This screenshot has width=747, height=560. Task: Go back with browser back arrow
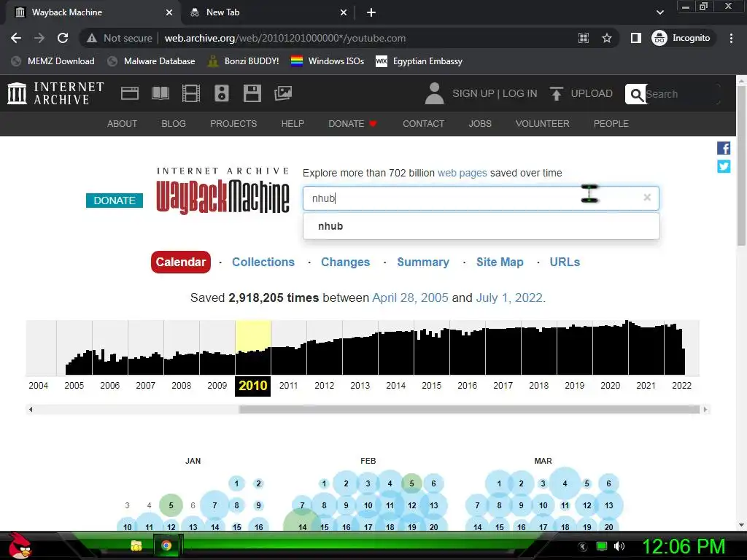[16, 38]
